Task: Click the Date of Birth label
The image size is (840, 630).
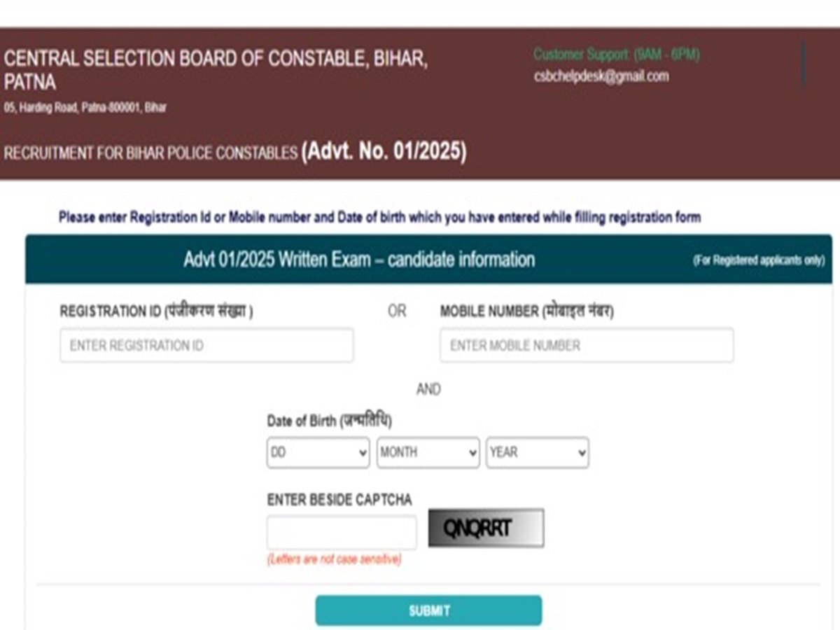Action: click(329, 421)
